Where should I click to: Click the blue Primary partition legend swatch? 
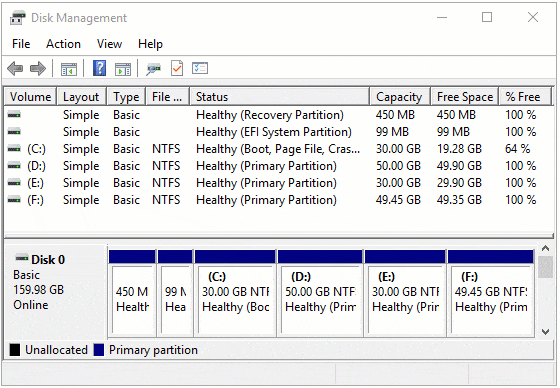pyautogui.click(x=99, y=350)
